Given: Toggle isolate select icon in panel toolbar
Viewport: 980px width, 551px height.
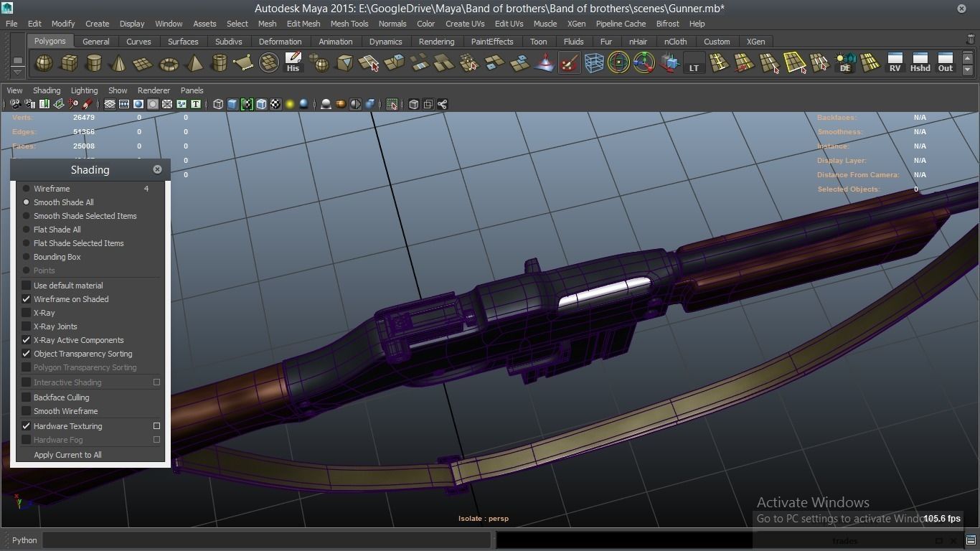Looking at the screenshot, I should point(392,104).
